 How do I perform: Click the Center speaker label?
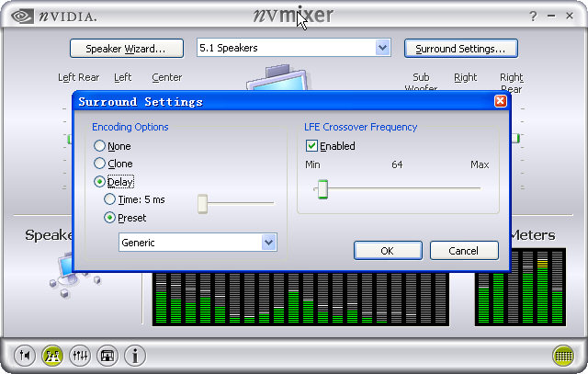point(167,77)
